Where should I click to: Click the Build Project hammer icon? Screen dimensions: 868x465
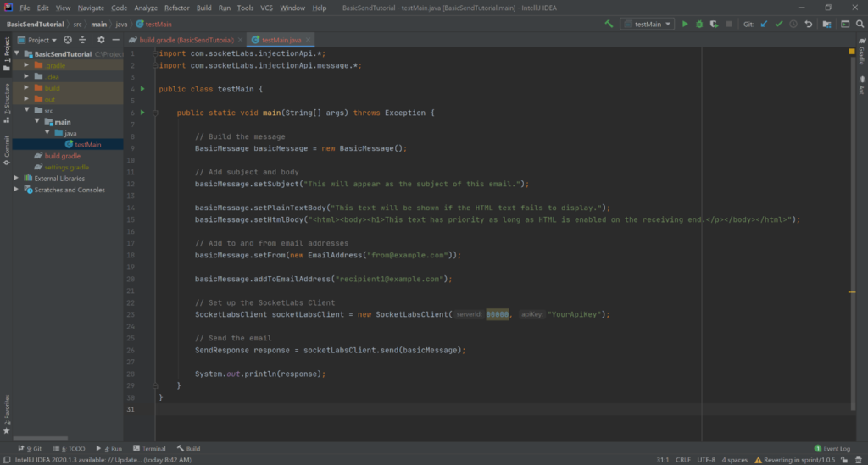click(x=609, y=25)
